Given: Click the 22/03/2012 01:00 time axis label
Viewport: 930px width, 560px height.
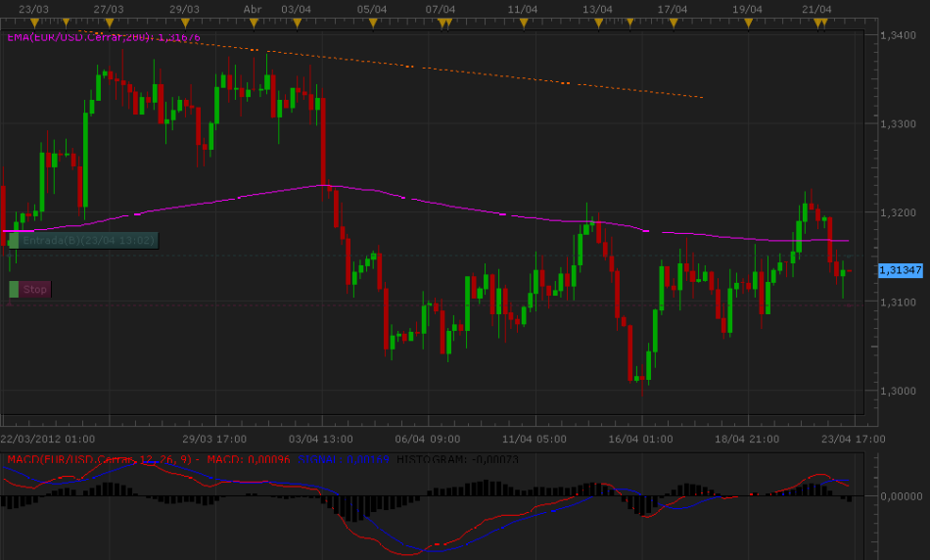Looking at the screenshot, I should click(x=49, y=439).
